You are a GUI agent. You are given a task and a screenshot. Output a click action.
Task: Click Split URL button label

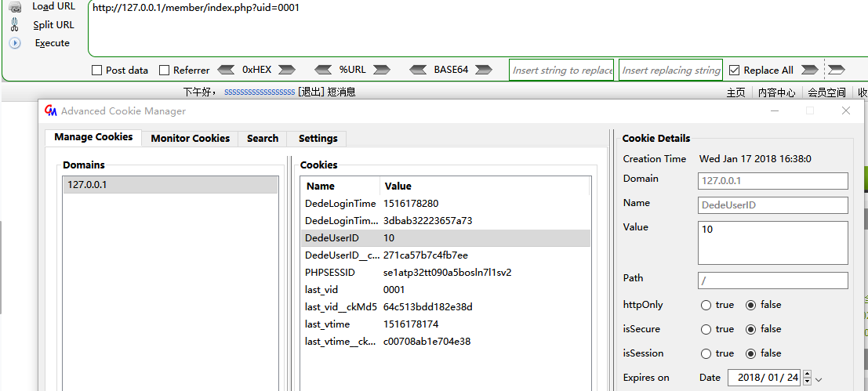point(53,25)
